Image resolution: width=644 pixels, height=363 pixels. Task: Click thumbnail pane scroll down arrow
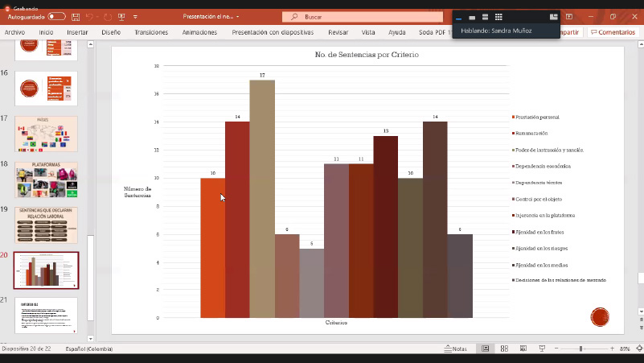point(90,339)
